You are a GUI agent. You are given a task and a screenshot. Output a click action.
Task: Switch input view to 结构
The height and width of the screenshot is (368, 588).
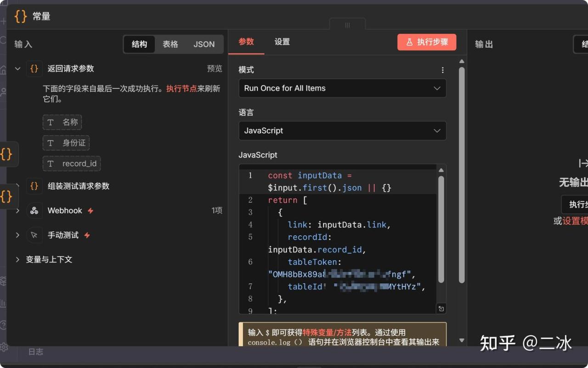[x=139, y=44]
